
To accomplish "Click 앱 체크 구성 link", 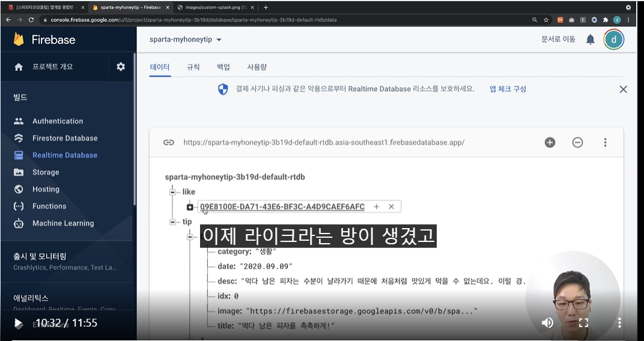I will (508, 89).
